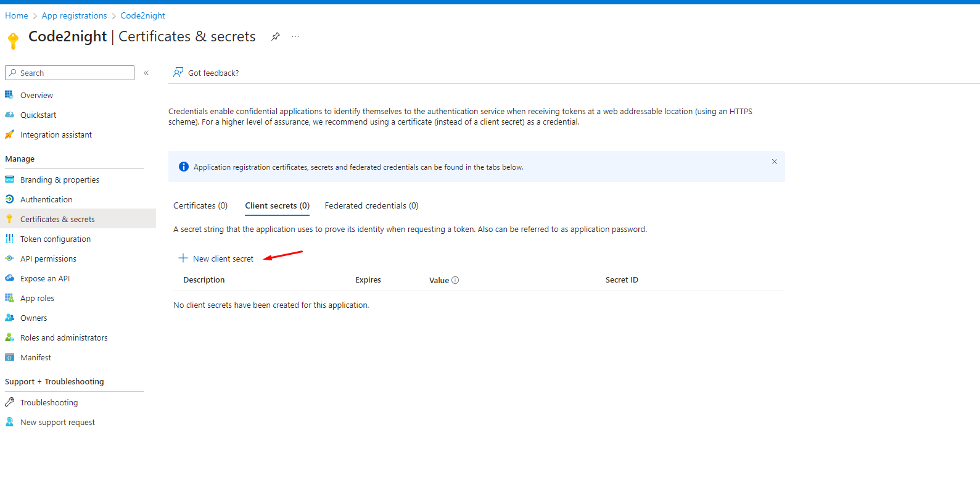Click the Support + Troubleshooting heading
This screenshot has width=980, height=488.
pyautogui.click(x=54, y=381)
